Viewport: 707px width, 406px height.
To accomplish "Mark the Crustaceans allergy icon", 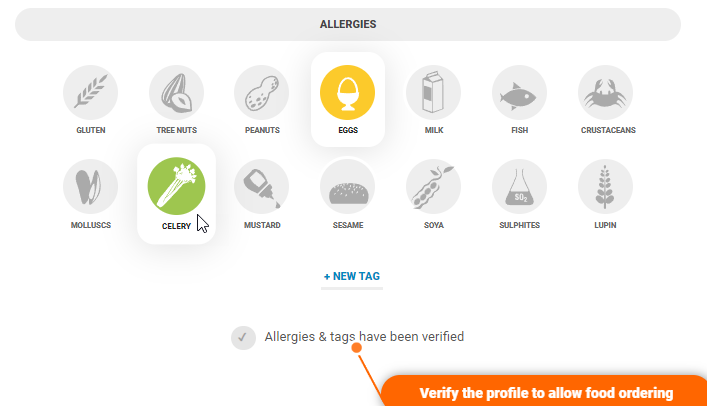I will tap(606, 94).
